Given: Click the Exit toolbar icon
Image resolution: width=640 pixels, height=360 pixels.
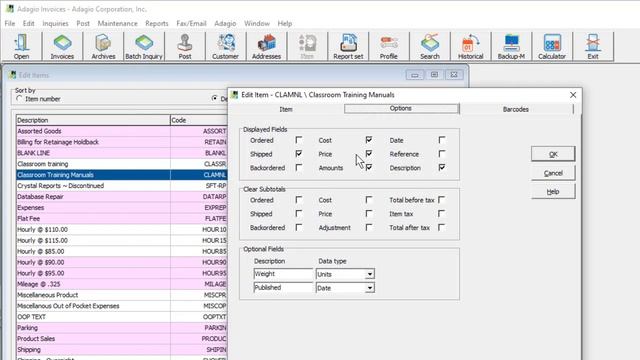Looking at the screenshot, I should coord(593,47).
